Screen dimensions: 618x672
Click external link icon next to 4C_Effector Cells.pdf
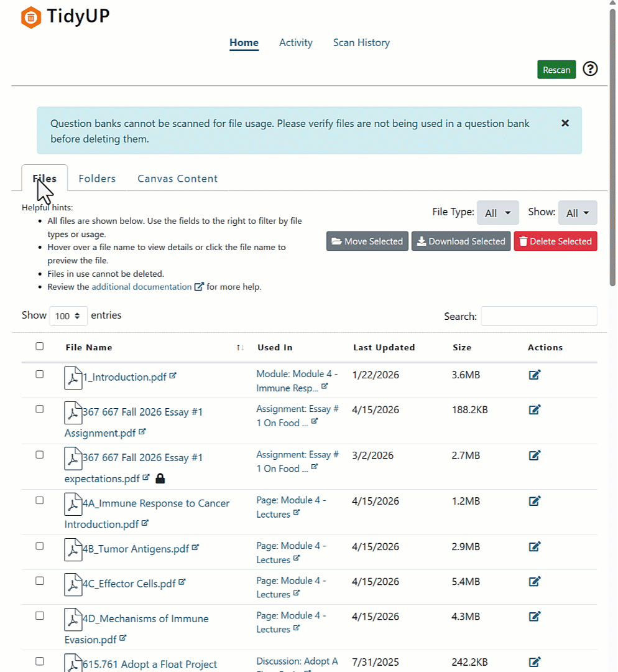point(182,582)
